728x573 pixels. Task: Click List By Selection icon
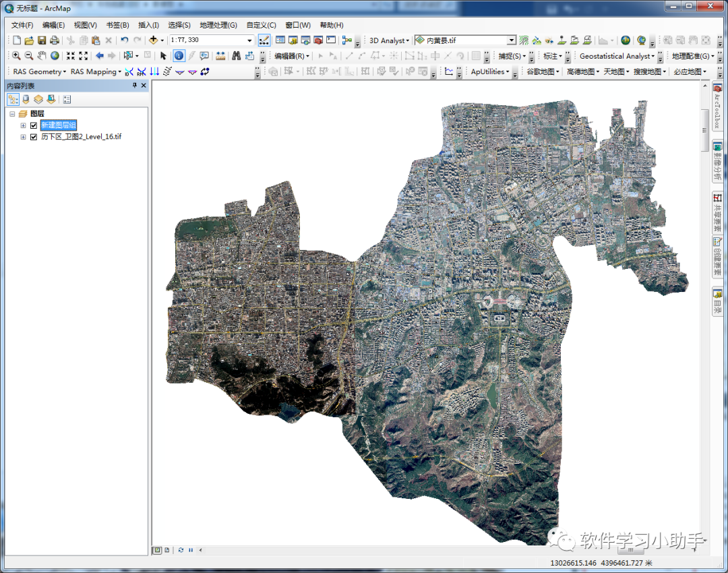51,99
